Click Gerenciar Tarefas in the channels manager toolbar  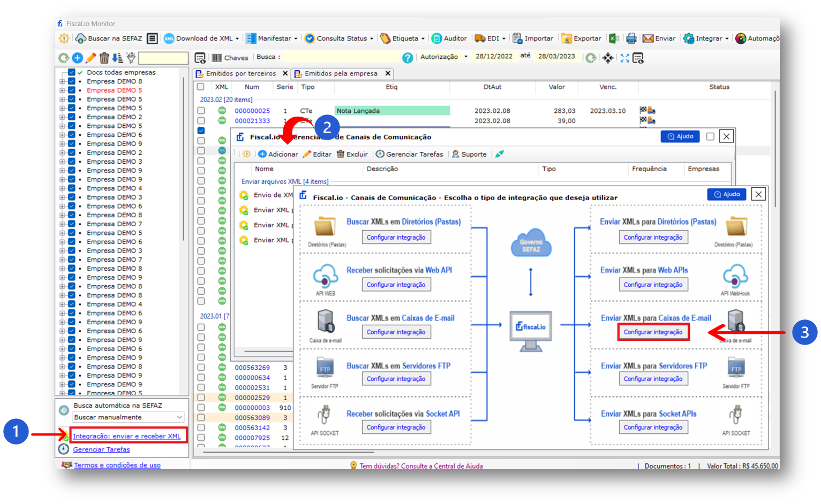click(x=409, y=154)
